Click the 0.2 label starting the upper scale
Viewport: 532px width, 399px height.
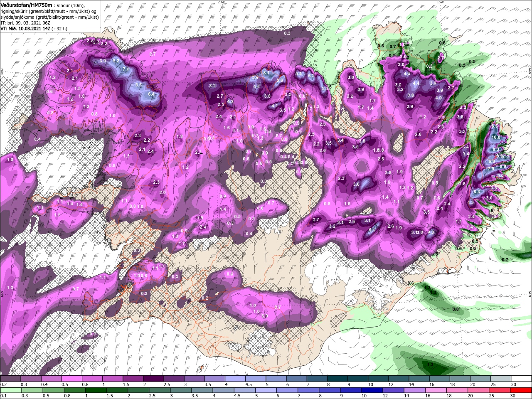(x=3, y=384)
